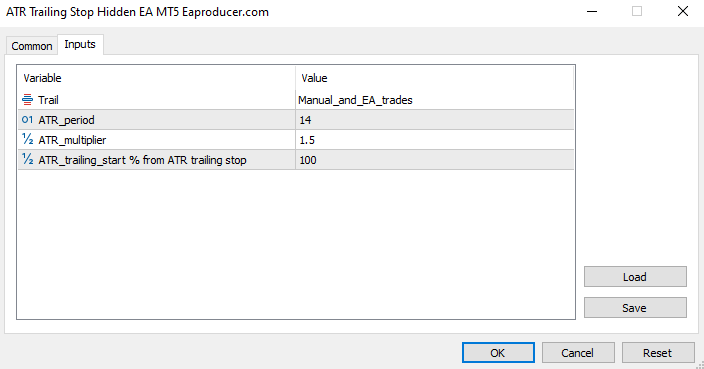Click the integer icon beside ATR_period
This screenshot has width=704, height=369.
point(27,120)
